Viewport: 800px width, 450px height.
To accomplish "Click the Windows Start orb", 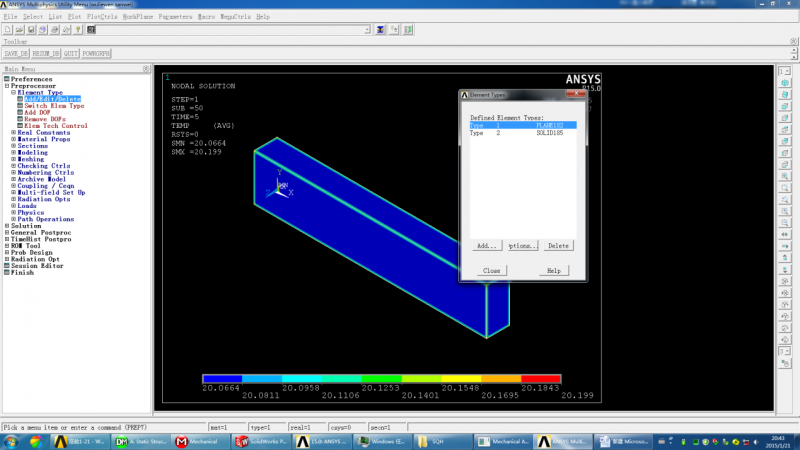I will click(x=11, y=441).
